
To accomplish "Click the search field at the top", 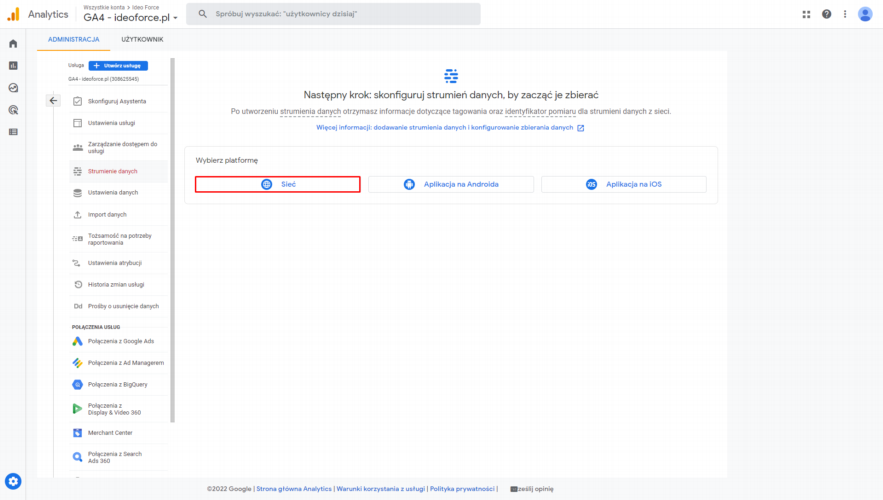I will (x=335, y=14).
